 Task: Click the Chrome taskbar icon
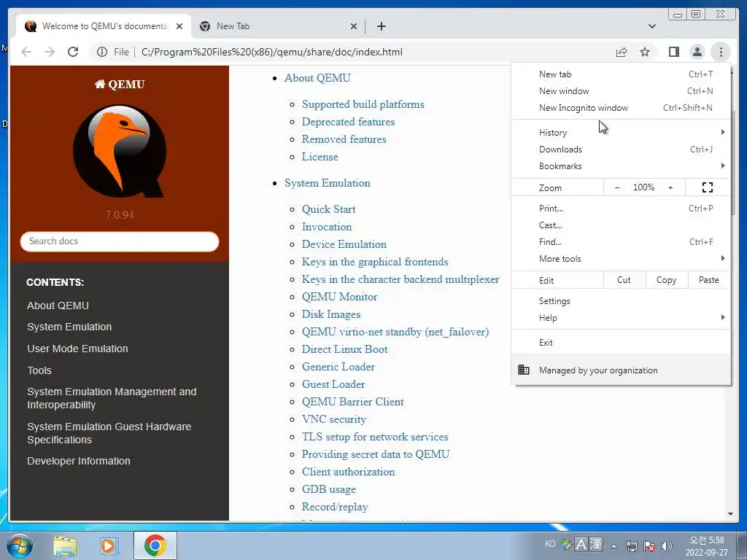tap(155, 545)
